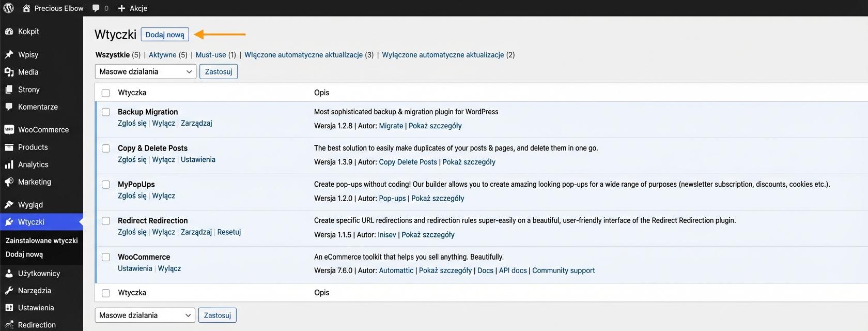The height and width of the screenshot is (331, 868).
Task: Filter by Must-use plugins
Action: point(211,55)
